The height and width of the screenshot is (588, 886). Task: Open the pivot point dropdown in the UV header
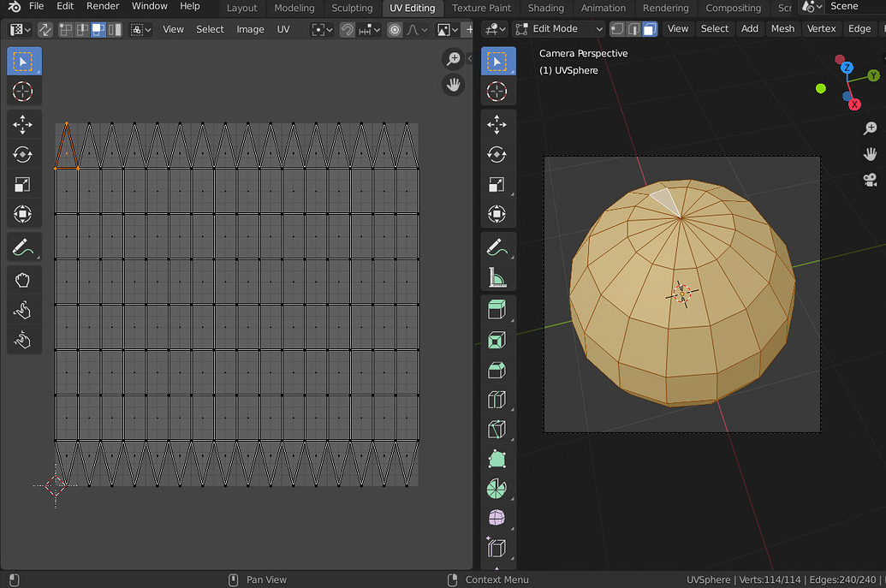tap(320, 28)
